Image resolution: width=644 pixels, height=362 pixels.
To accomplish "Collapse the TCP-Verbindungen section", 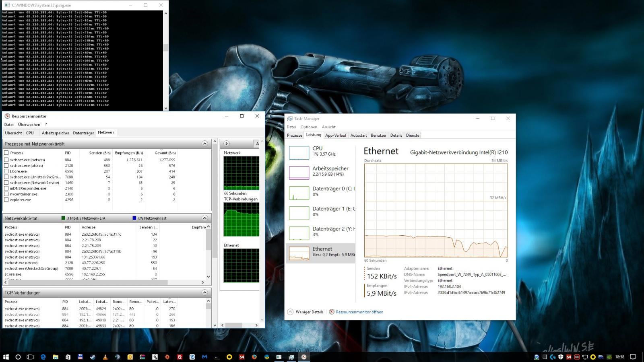I will (204, 292).
